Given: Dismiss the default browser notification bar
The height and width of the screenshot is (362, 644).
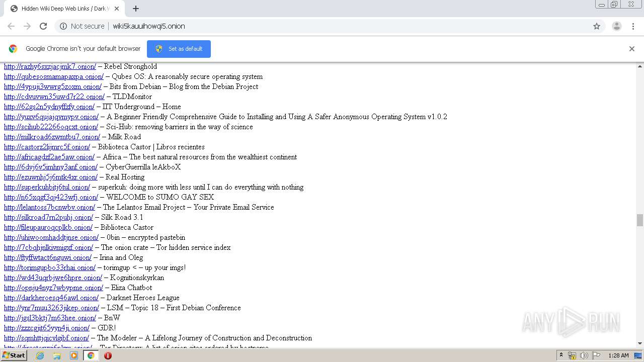Looking at the screenshot, I should (x=632, y=49).
